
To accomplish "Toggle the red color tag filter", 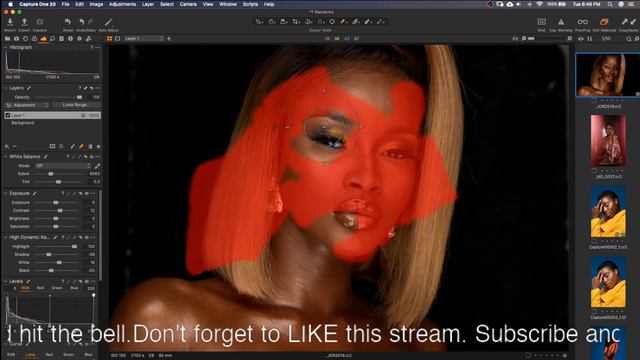I will 327,39.
